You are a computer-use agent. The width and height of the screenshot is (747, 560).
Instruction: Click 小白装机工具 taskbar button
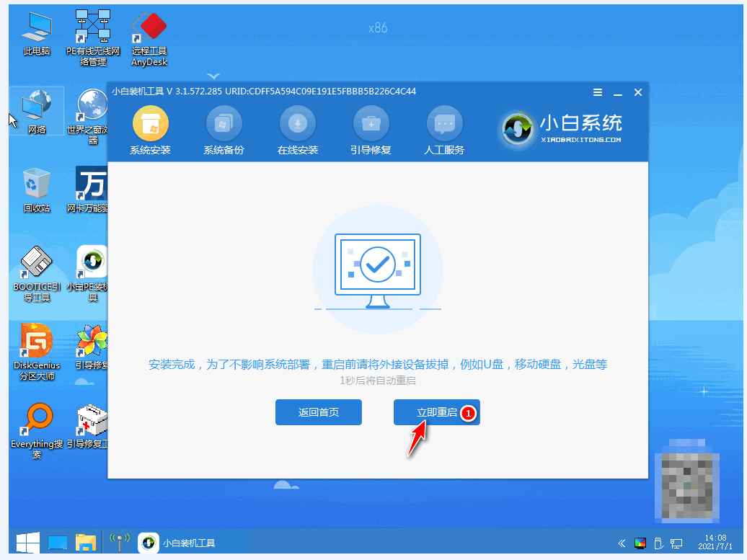coord(177,543)
